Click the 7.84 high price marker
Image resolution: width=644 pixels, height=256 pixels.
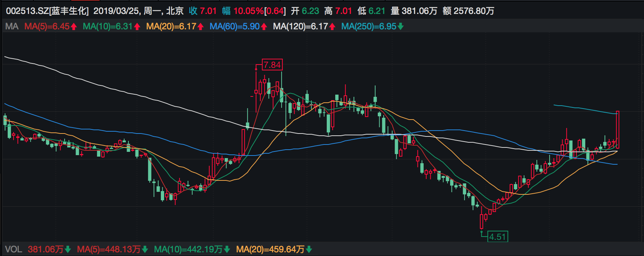pos(272,65)
